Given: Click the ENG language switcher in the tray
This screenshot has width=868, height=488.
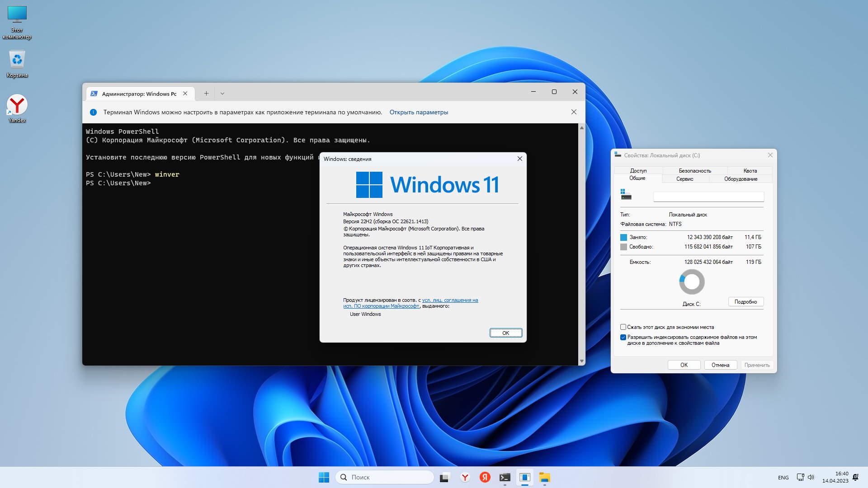Looking at the screenshot, I should point(783,478).
